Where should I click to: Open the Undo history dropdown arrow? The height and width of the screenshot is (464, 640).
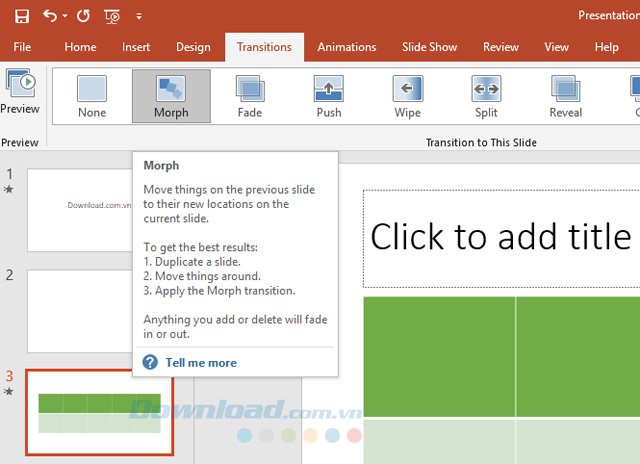(65, 16)
